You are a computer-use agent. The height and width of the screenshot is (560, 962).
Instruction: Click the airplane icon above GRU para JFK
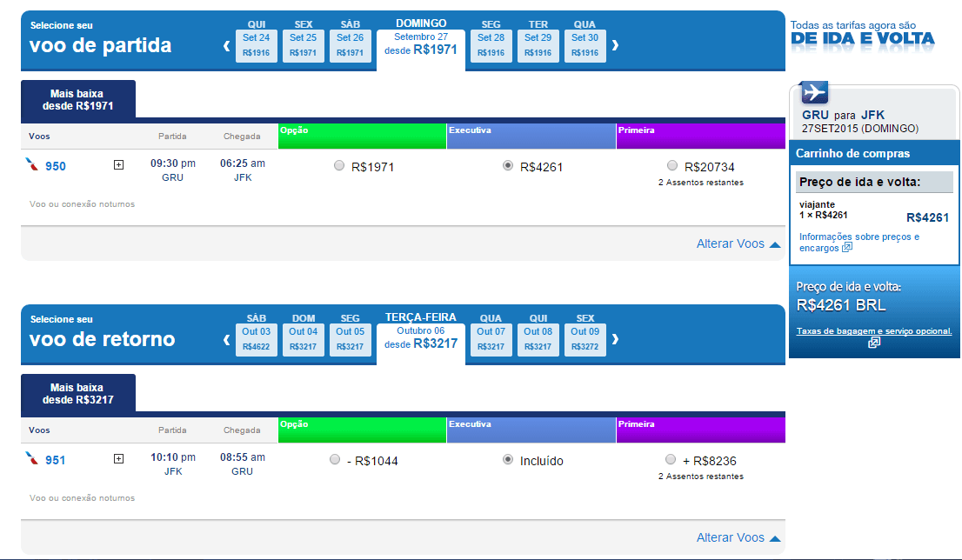point(815,92)
